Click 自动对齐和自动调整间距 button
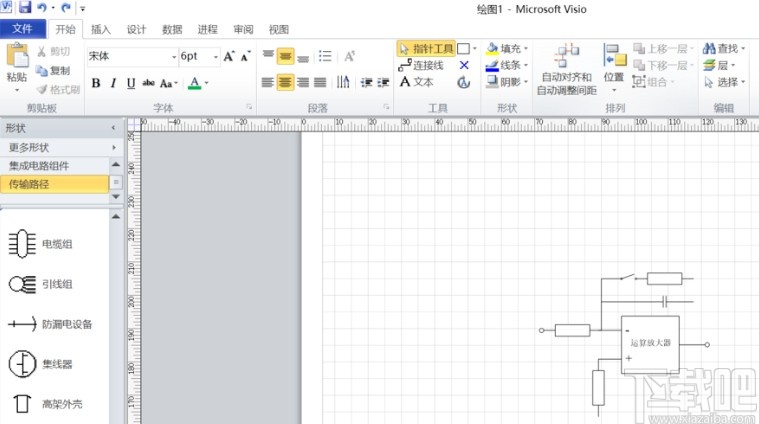This screenshot has width=759, height=424. 567,69
